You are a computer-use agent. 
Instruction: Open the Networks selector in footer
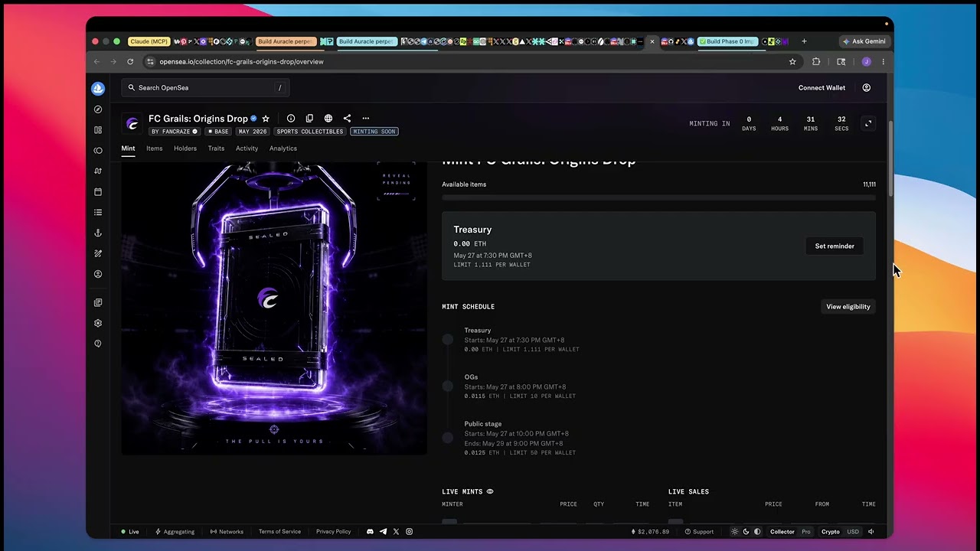[x=227, y=532]
